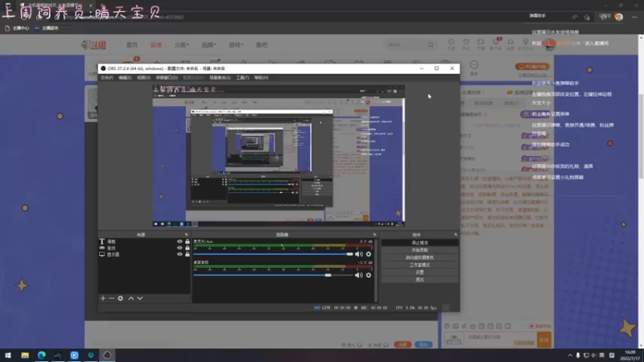Move selected source up with the arrow
The height and width of the screenshot is (362, 644).
[131, 298]
